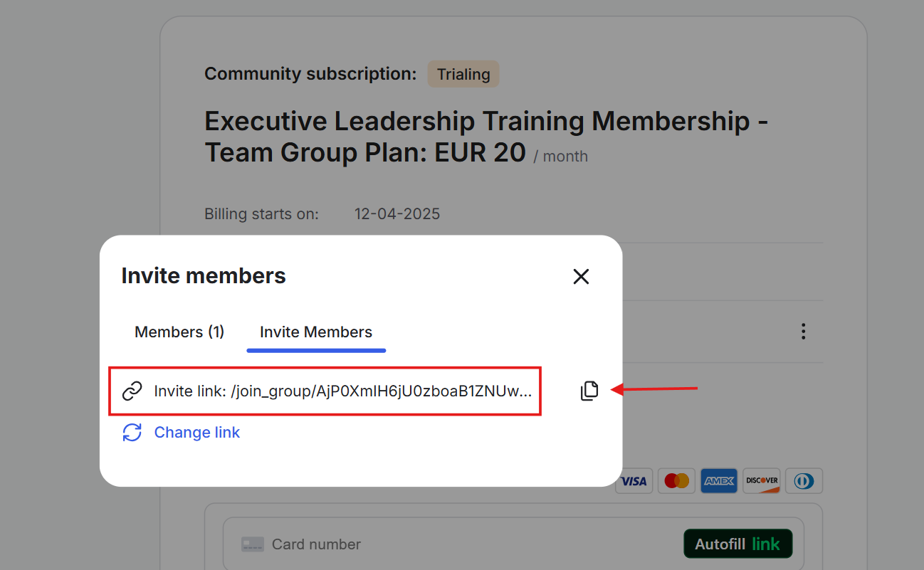Click the Discover card logo

(x=761, y=481)
